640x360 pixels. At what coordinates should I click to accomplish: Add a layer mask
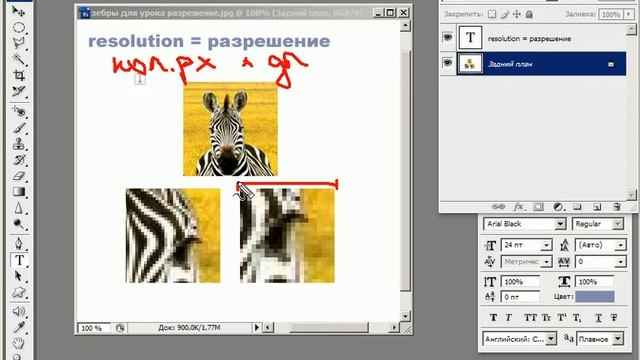click(538, 207)
